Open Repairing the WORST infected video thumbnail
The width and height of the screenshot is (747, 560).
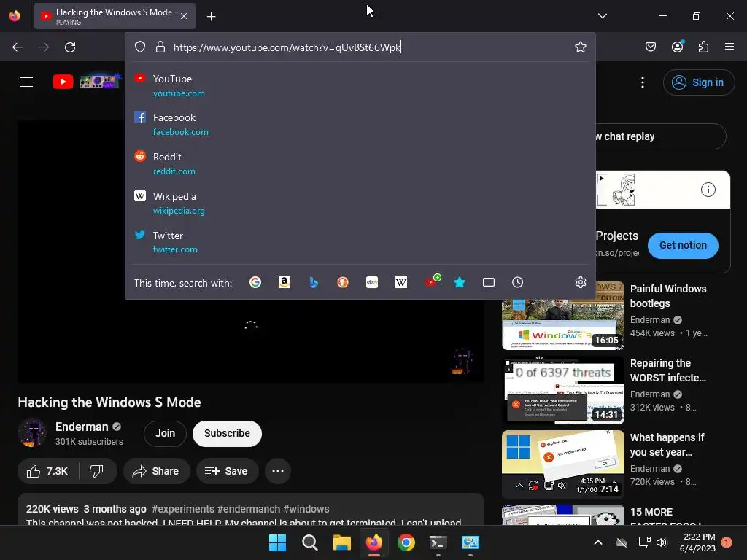pos(562,390)
